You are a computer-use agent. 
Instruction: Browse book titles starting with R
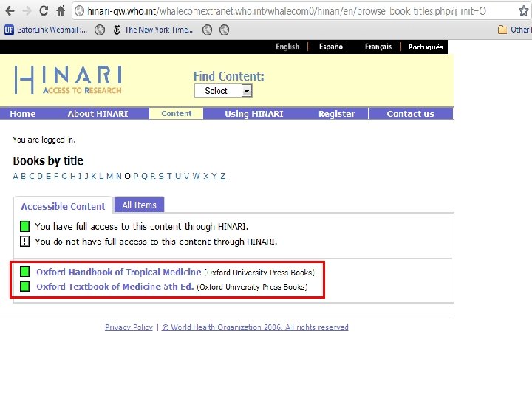(153, 176)
